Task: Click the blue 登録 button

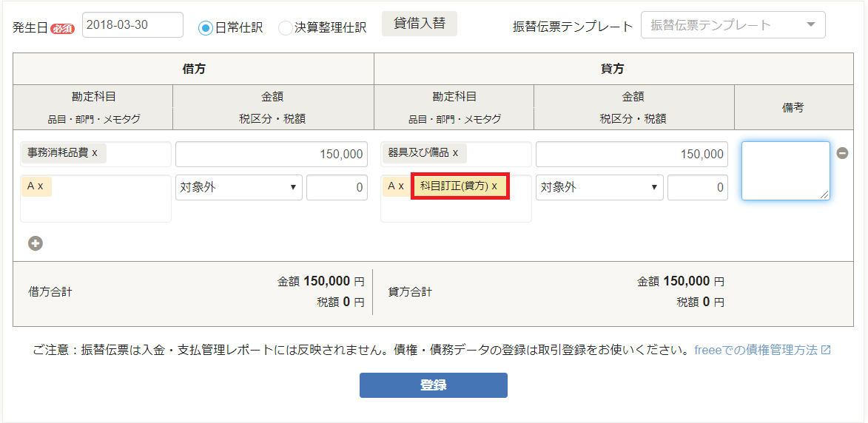Action: coord(434,385)
